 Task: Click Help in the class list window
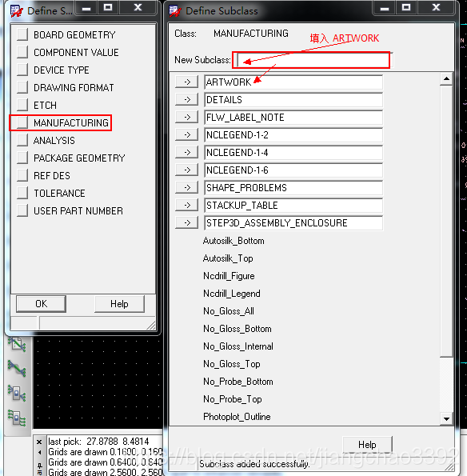[x=119, y=304]
